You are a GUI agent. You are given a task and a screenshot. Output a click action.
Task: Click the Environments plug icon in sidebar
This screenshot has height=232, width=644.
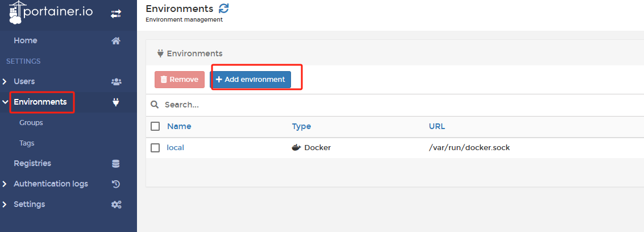coord(116,102)
